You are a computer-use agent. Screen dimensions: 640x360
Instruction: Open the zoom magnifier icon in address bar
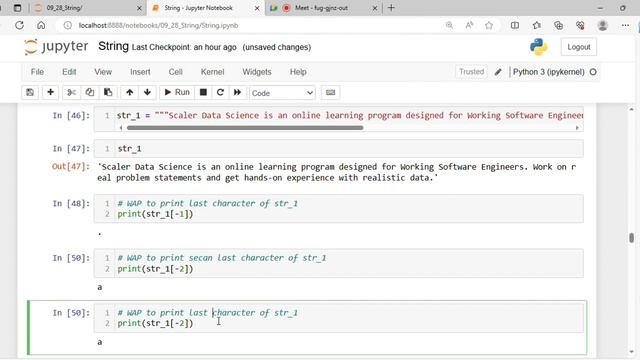(x=449, y=25)
